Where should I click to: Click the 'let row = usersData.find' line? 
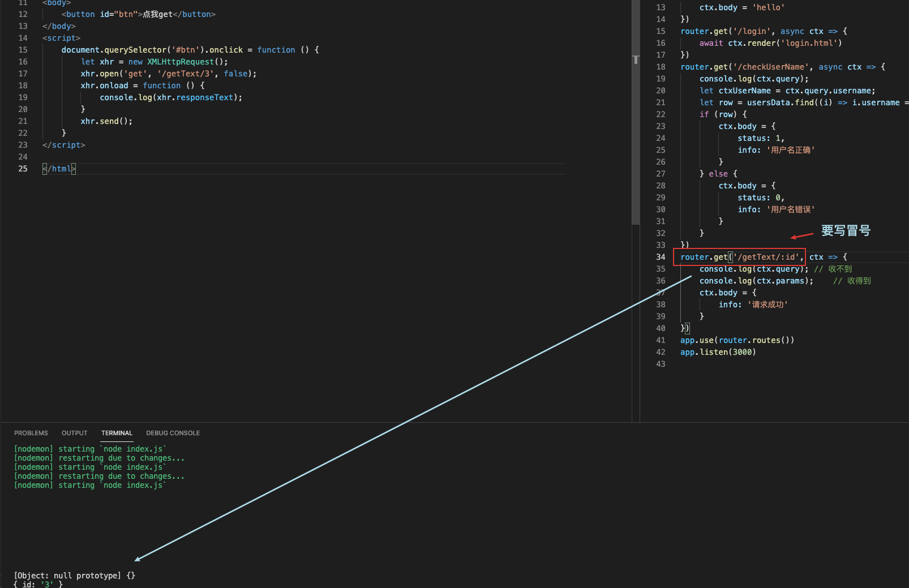coord(804,102)
